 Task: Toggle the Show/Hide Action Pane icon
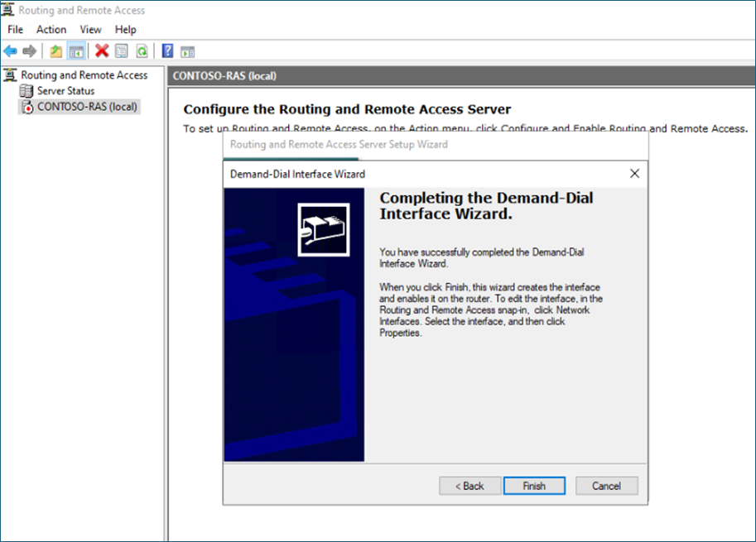point(187,51)
